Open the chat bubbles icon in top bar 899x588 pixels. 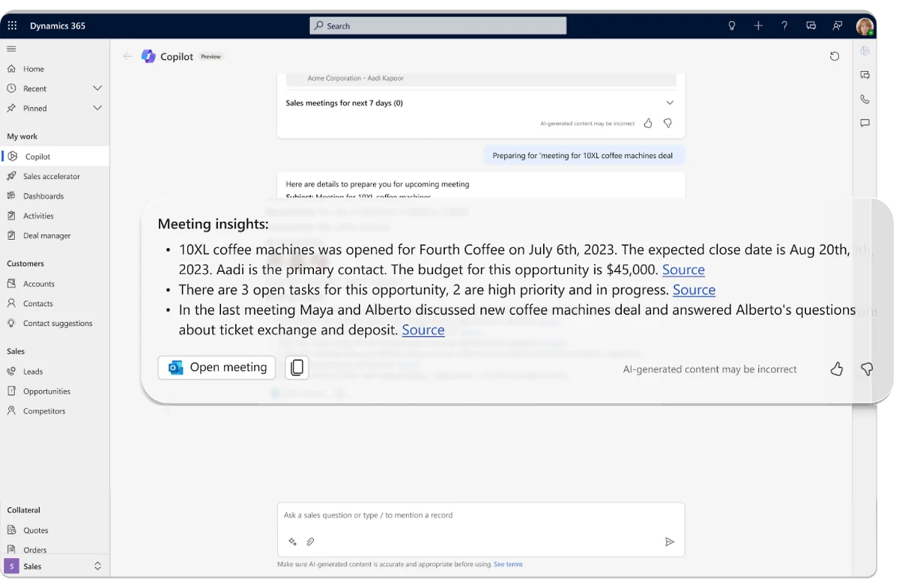[811, 25]
